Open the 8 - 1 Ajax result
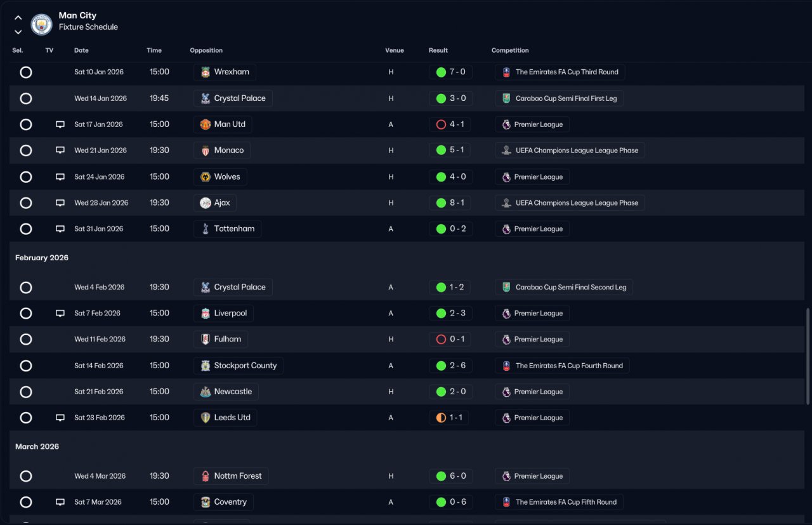Viewport: 812px width, 525px height. pyautogui.click(x=449, y=203)
